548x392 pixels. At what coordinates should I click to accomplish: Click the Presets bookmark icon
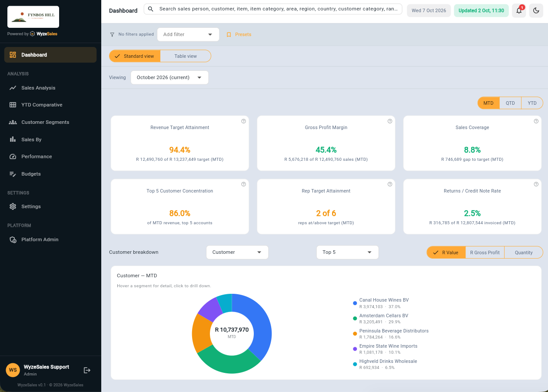(x=229, y=35)
